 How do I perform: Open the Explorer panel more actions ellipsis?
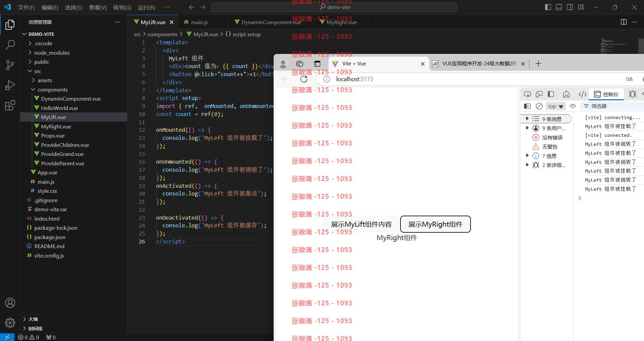117,22
